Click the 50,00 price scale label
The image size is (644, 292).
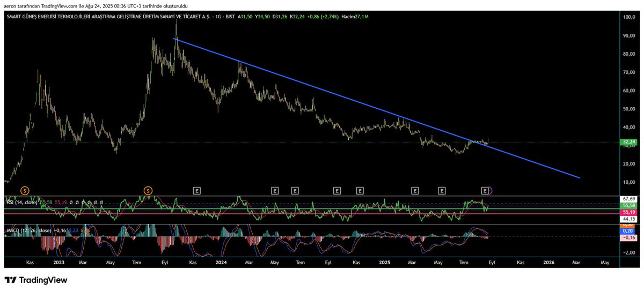[x=630, y=109]
